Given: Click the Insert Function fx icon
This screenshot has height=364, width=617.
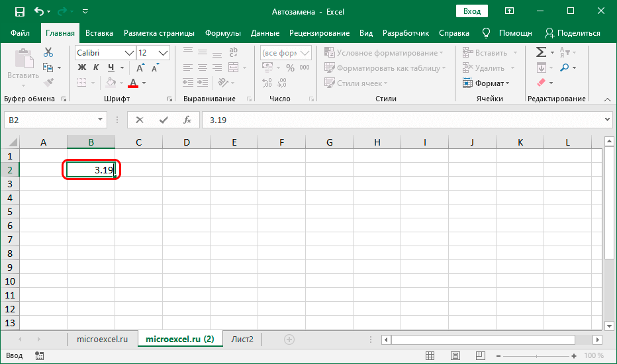Looking at the screenshot, I should pyautogui.click(x=187, y=120).
